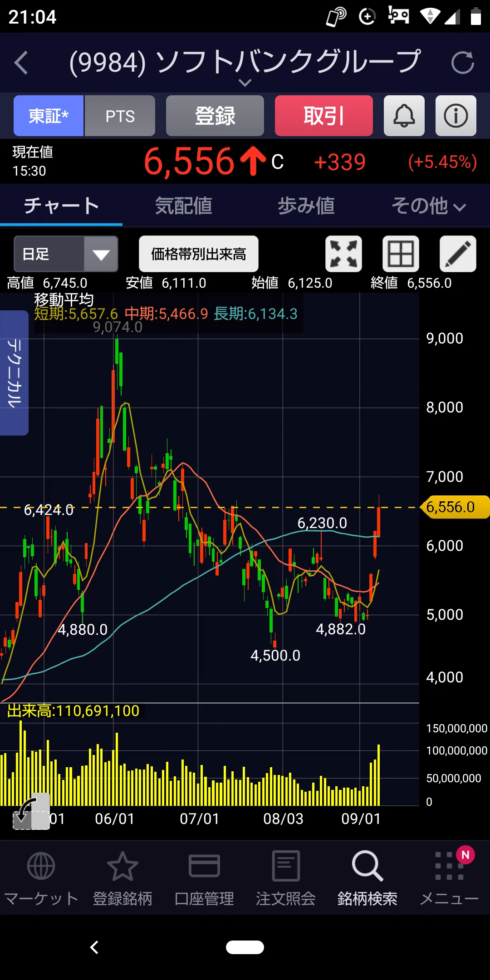Tap the red 取引 trade button
This screenshot has width=490, height=980.
(x=324, y=116)
